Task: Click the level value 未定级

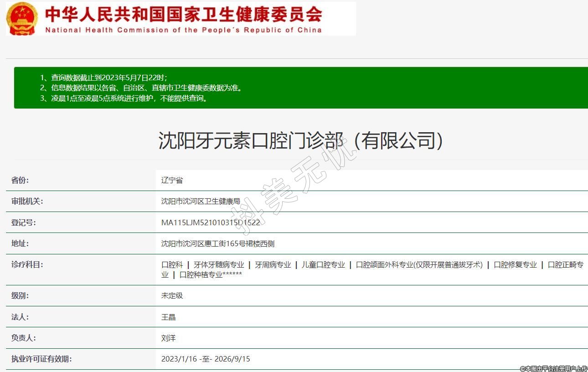Action: (172, 295)
